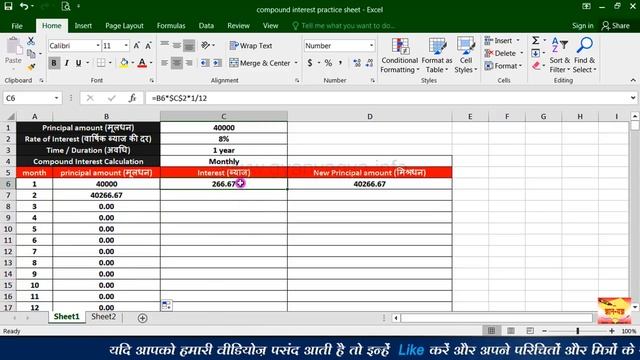This screenshot has width=640, height=360.
Task: Decrease the font size
Action: click(148, 46)
